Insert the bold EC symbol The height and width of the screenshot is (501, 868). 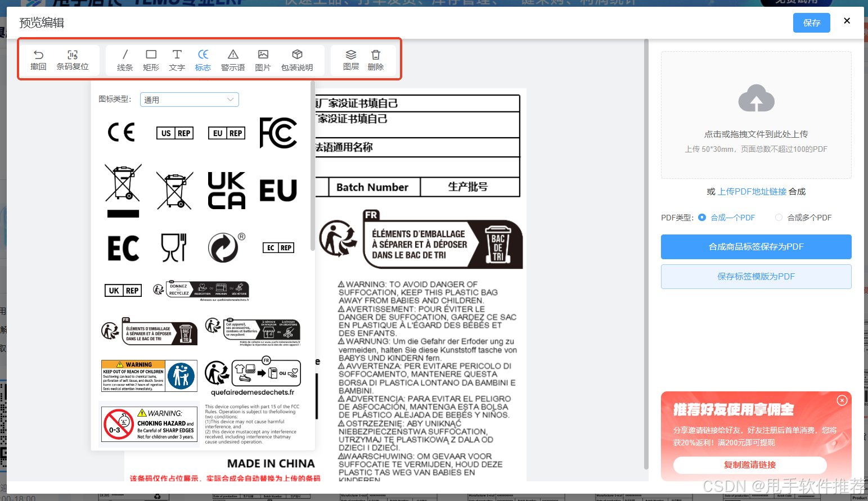pyautogui.click(x=123, y=248)
